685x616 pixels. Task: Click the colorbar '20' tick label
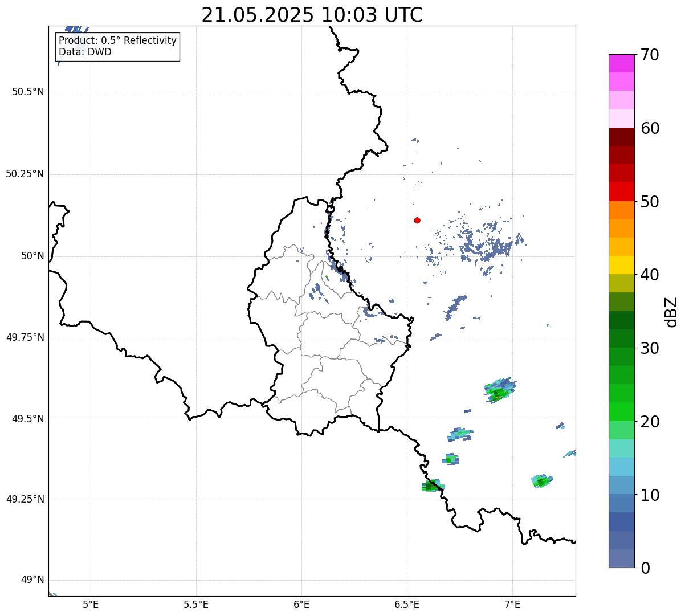[x=650, y=422]
